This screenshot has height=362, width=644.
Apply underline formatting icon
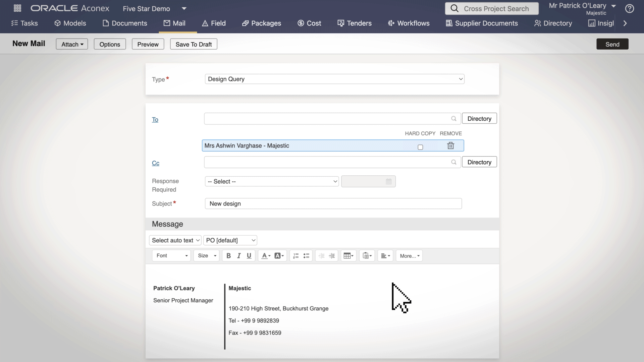click(249, 256)
